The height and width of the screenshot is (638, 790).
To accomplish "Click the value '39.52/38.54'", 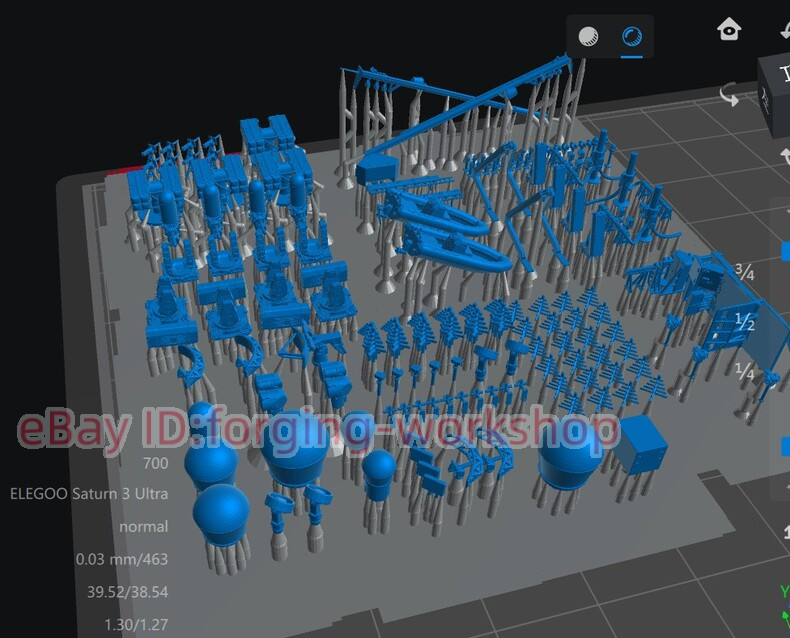I will click(127, 592).
